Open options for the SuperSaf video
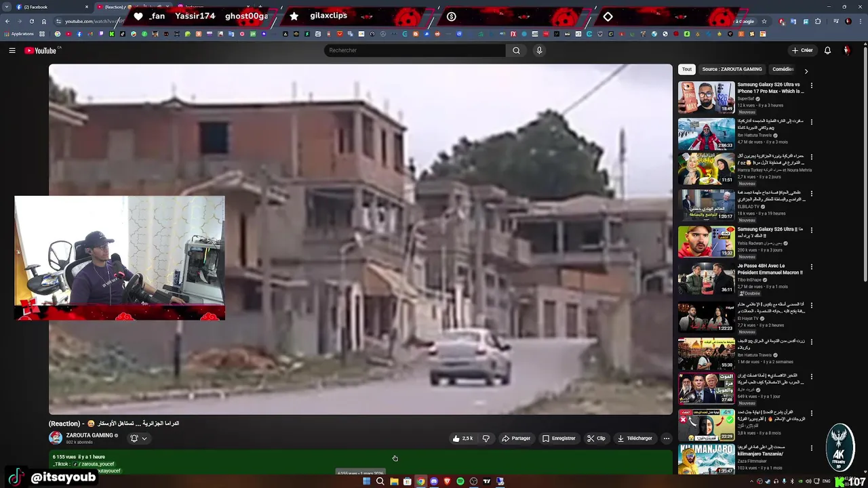 (x=811, y=85)
